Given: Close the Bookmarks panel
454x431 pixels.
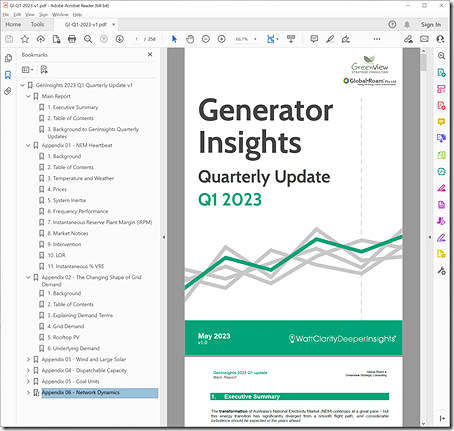Looking at the screenshot, I should tap(150, 54).
